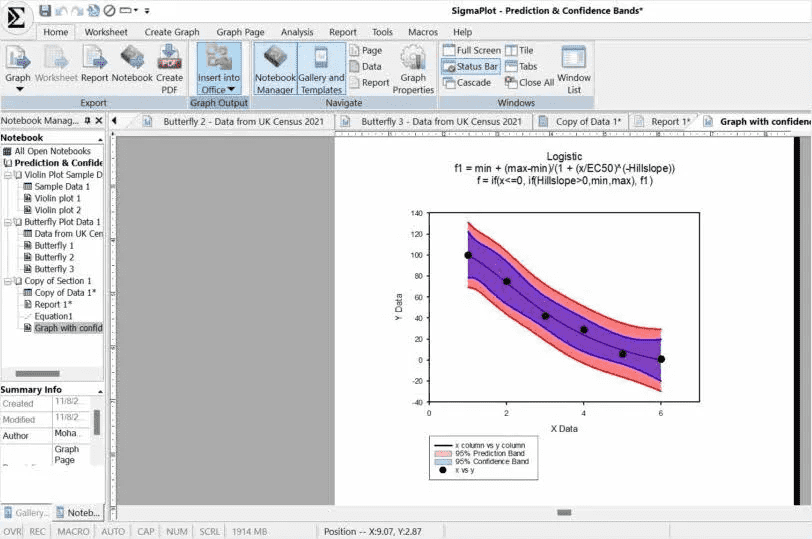Select Violin plot 2 in notebook tree
Screen dimensions: 812x539
click(x=58, y=210)
